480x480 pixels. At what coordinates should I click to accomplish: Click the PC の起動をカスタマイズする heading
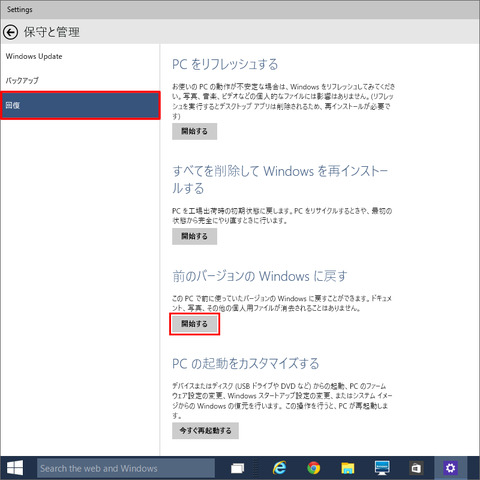click(246, 364)
